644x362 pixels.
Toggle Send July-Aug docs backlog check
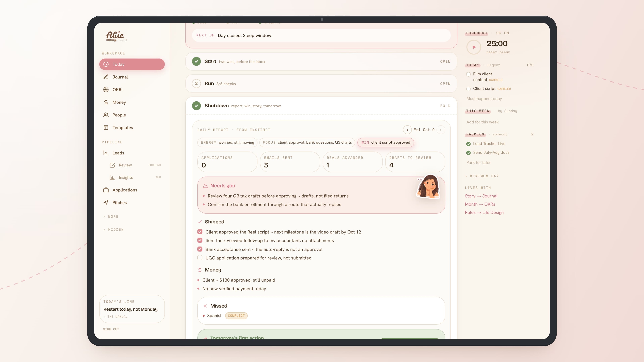click(x=469, y=153)
